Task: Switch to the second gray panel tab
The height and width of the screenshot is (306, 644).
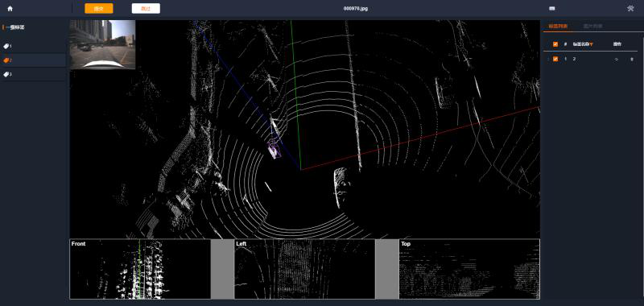Action: 593,27
